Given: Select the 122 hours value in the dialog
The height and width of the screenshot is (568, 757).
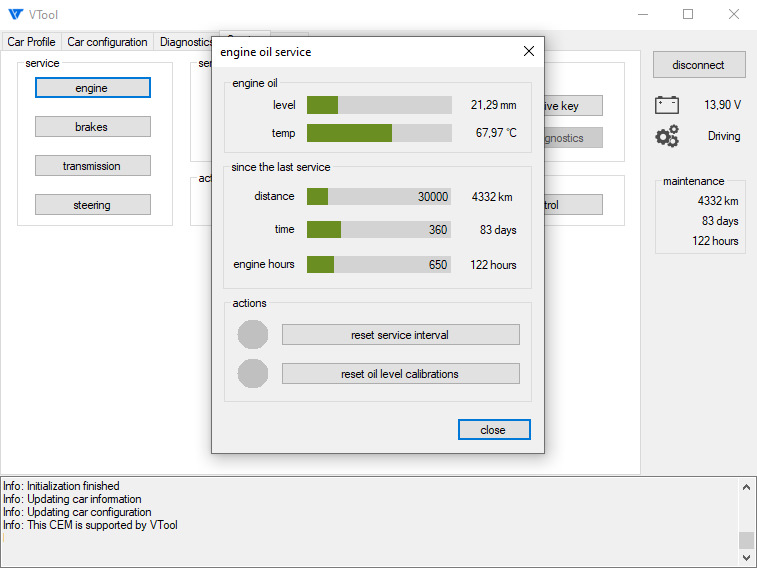Looking at the screenshot, I should (493, 264).
